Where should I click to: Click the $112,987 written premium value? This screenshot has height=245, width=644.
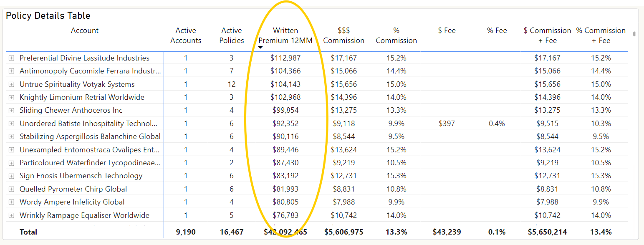pyautogui.click(x=285, y=58)
